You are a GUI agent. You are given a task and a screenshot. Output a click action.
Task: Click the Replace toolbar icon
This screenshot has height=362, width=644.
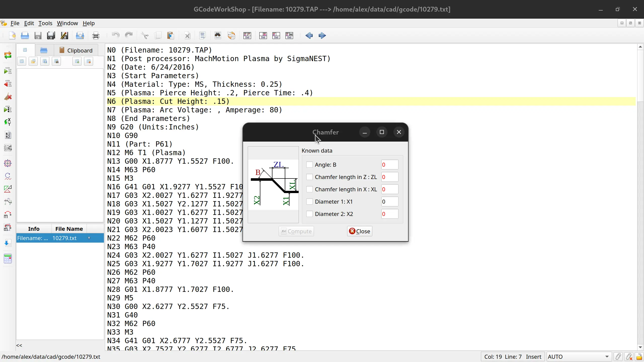(x=231, y=35)
